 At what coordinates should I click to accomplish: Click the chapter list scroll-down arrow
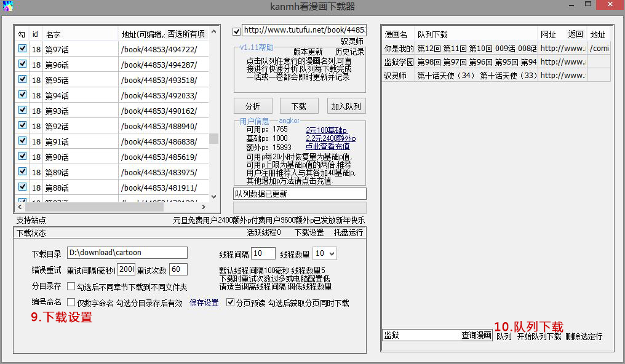213,196
